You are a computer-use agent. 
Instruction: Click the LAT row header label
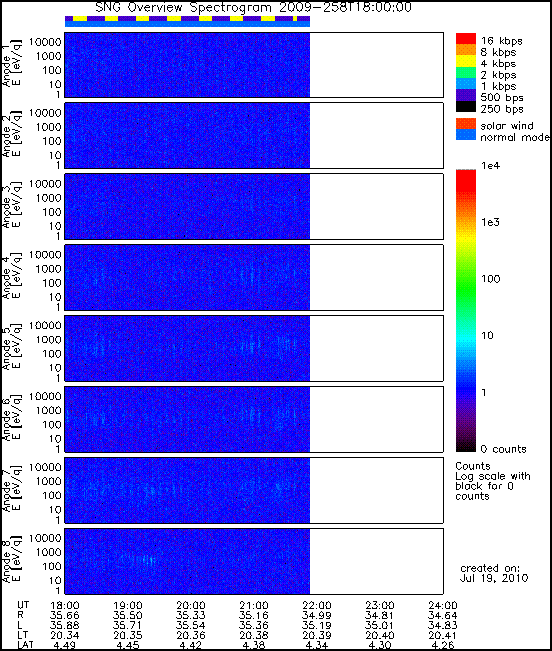tap(25, 646)
